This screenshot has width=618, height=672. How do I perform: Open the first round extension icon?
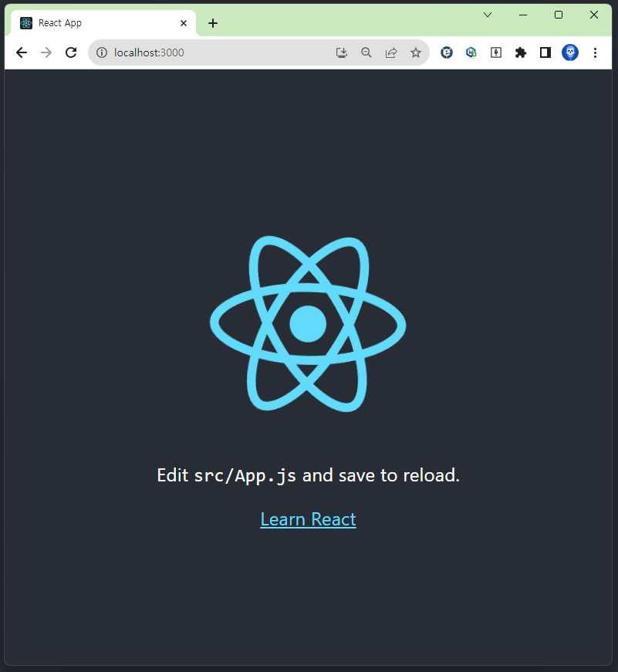[447, 52]
